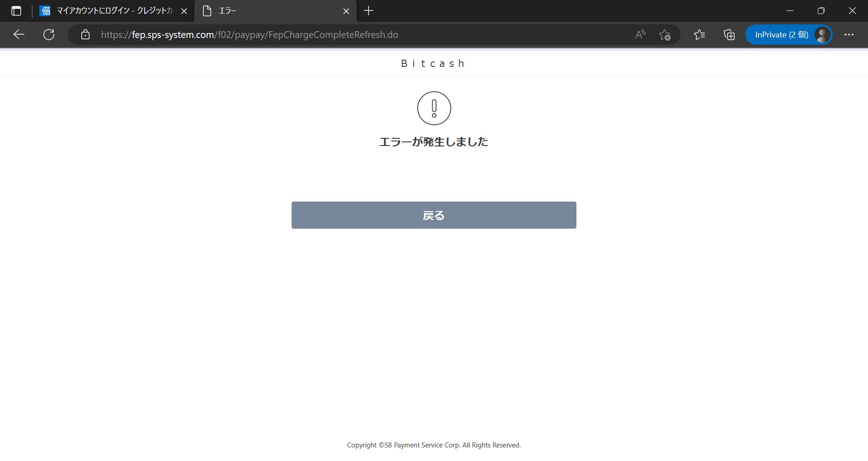Viewport: 868px width, 461px height.
Task: Select the エラー tab
Action: pos(275,11)
